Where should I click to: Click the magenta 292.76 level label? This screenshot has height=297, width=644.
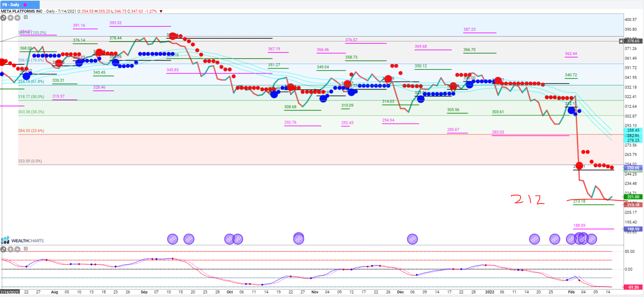point(290,122)
